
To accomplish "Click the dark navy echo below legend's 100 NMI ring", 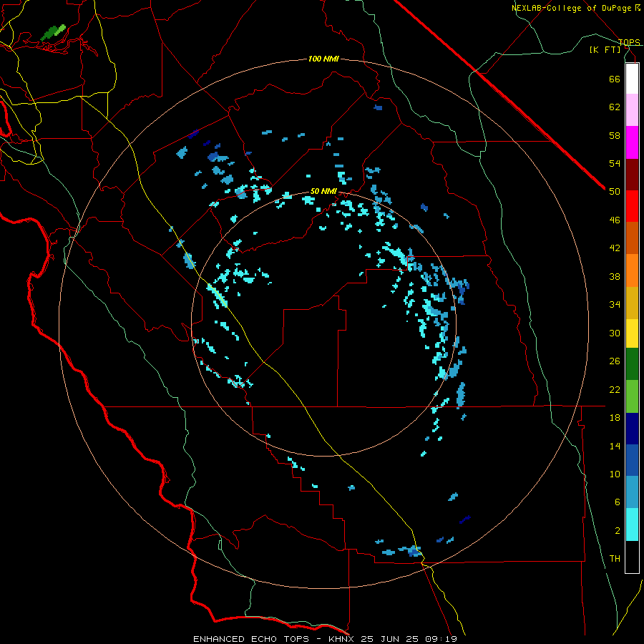I will point(464,519).
